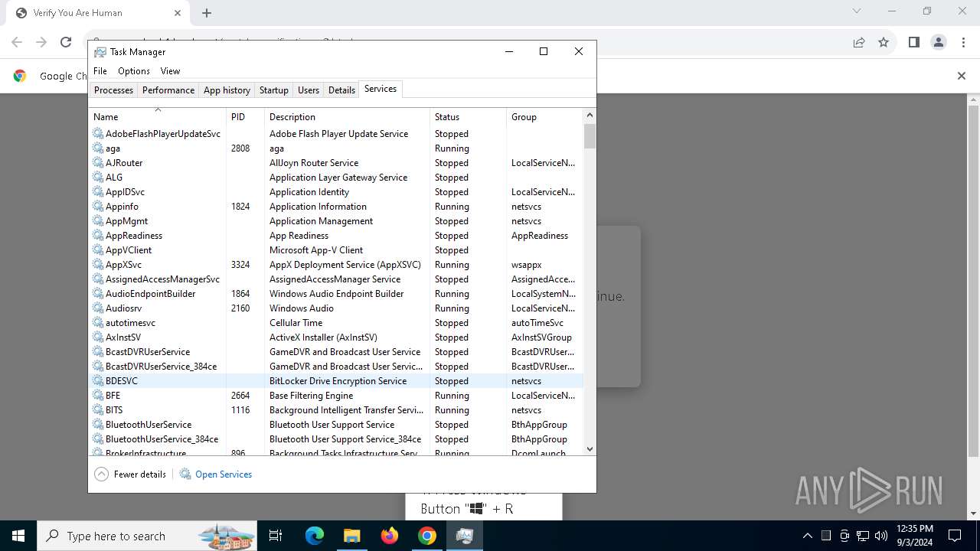
Task: Click the services list scrollbar down arrow
Action: (x=590, y=449)
